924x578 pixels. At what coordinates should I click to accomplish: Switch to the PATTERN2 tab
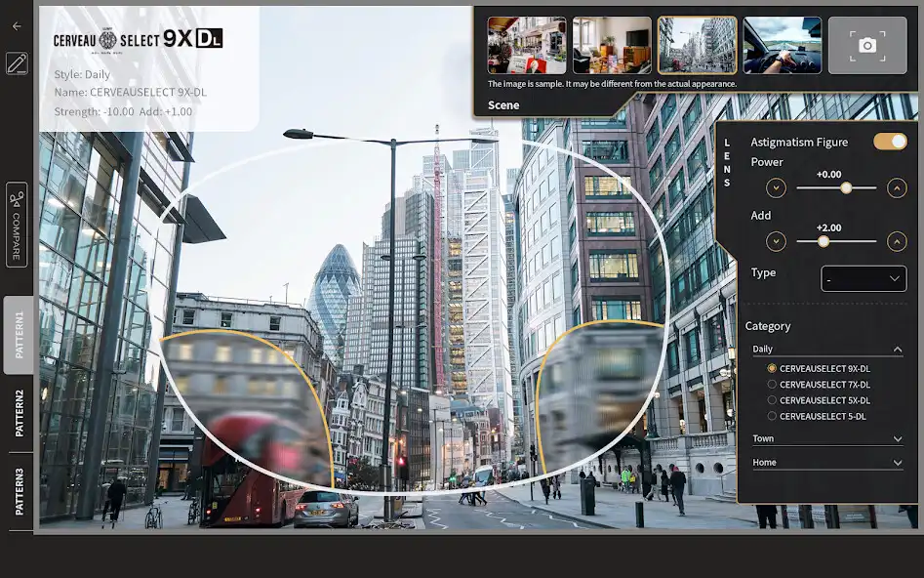point(19,413)
